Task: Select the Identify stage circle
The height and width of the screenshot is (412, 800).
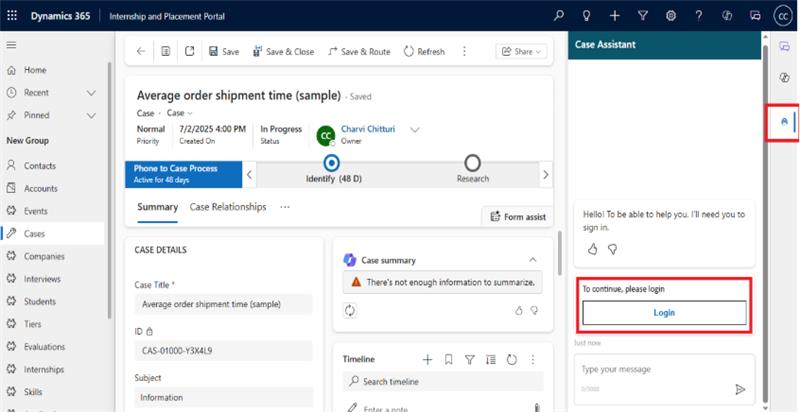Action: coord(332,163)
